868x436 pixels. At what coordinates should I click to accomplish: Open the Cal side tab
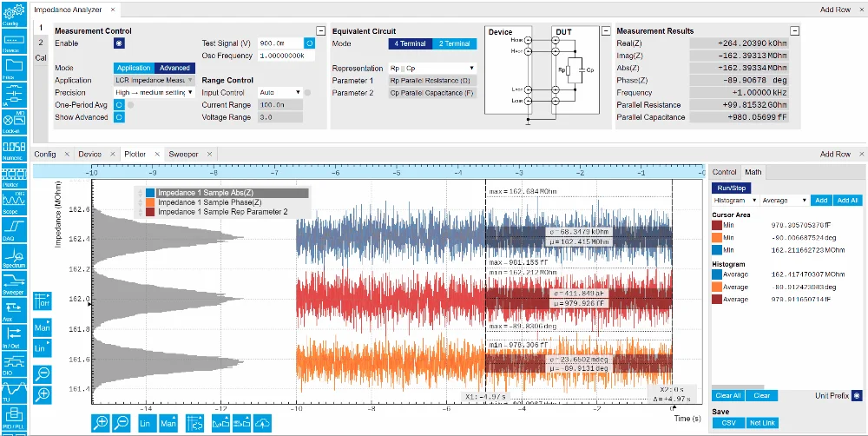tap(41, 57)
